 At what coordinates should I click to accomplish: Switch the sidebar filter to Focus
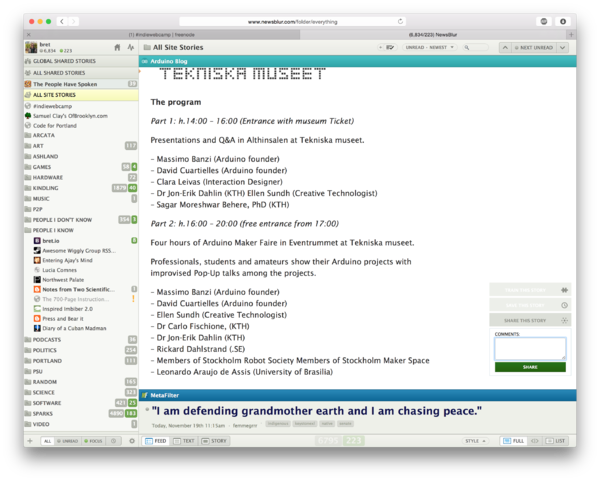[93, 441]
